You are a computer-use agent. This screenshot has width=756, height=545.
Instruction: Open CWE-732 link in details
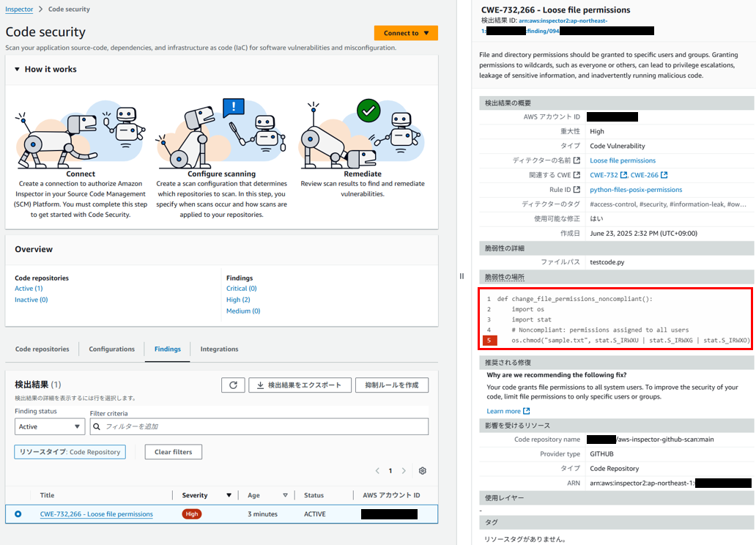pyautogui.click(x=604, y=174)
